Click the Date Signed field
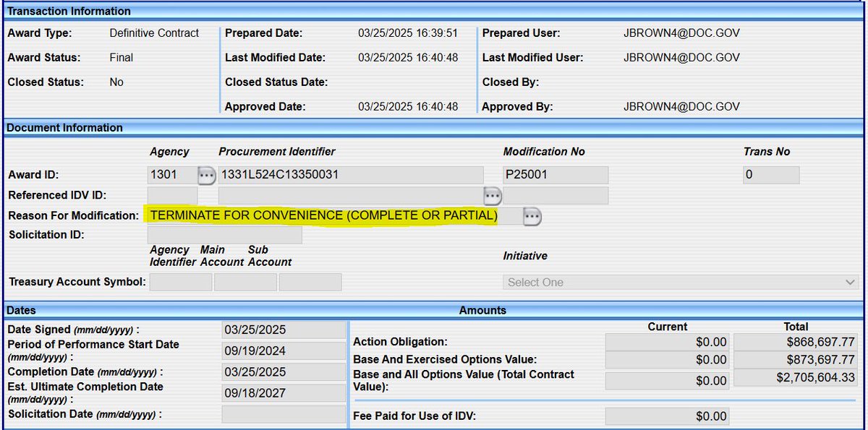 284,330
